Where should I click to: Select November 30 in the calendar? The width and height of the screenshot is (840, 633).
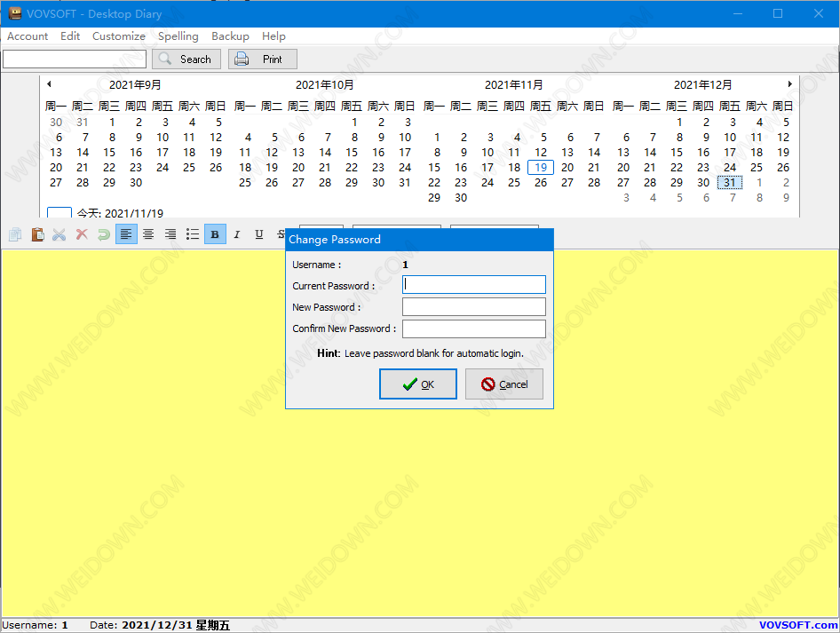point(461,198)
